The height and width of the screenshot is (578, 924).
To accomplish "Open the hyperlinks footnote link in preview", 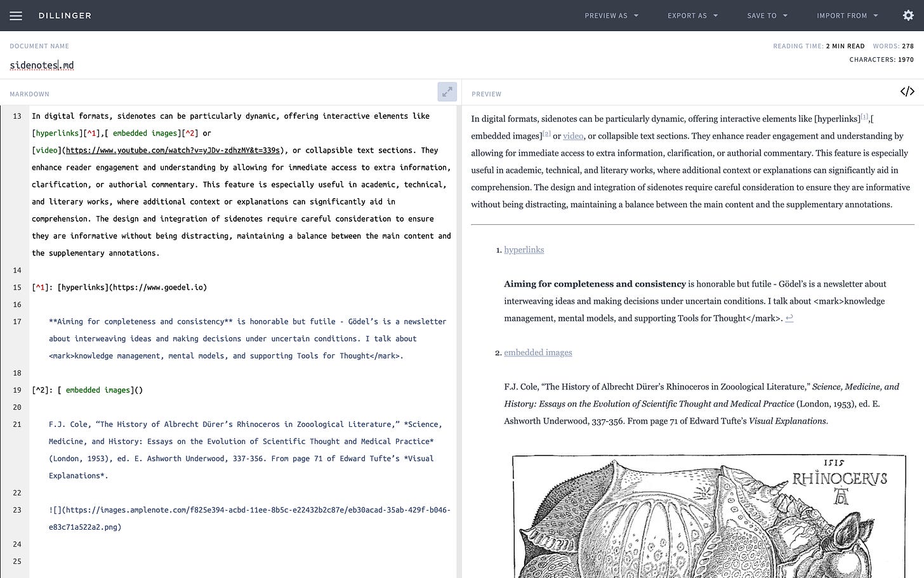I will [524, 250].
